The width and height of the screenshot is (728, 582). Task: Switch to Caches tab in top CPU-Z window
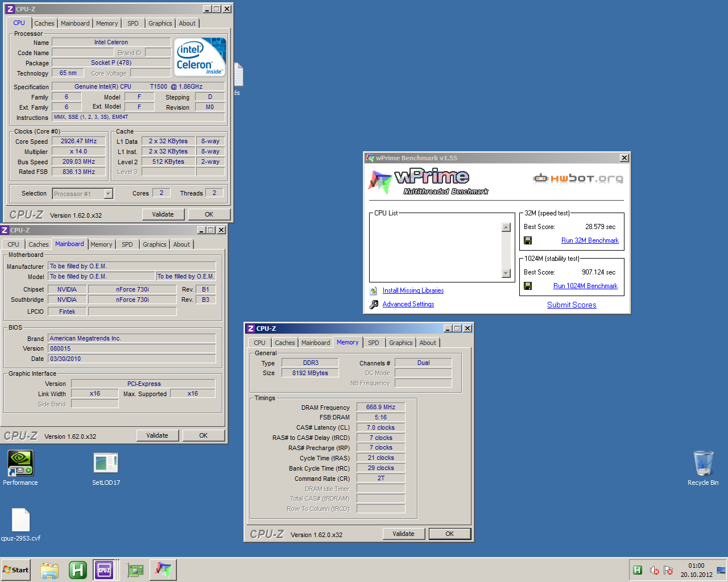click(44, 23)
